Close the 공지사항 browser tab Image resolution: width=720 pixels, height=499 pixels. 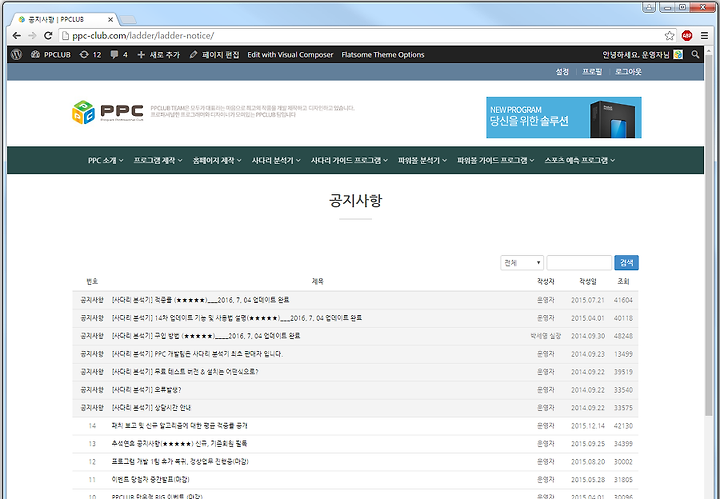click(x=110, y=20)
